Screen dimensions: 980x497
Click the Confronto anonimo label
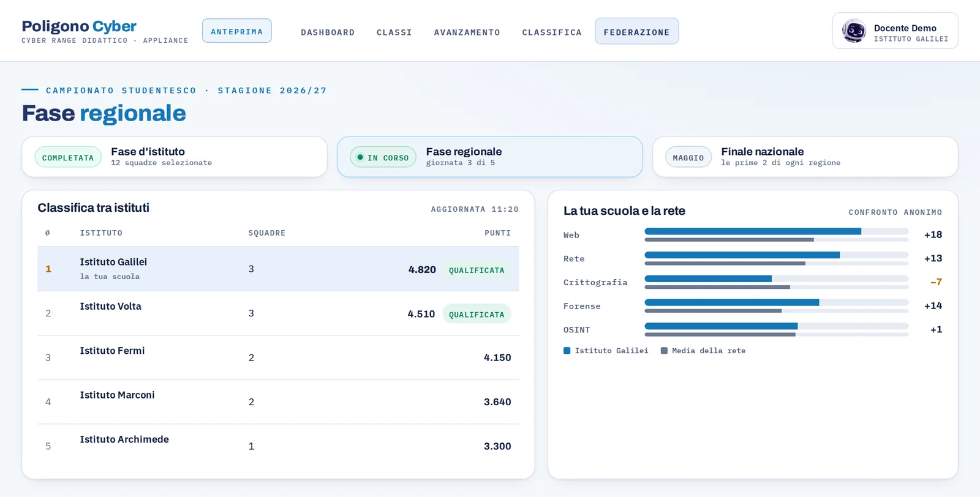click(895, 212)
